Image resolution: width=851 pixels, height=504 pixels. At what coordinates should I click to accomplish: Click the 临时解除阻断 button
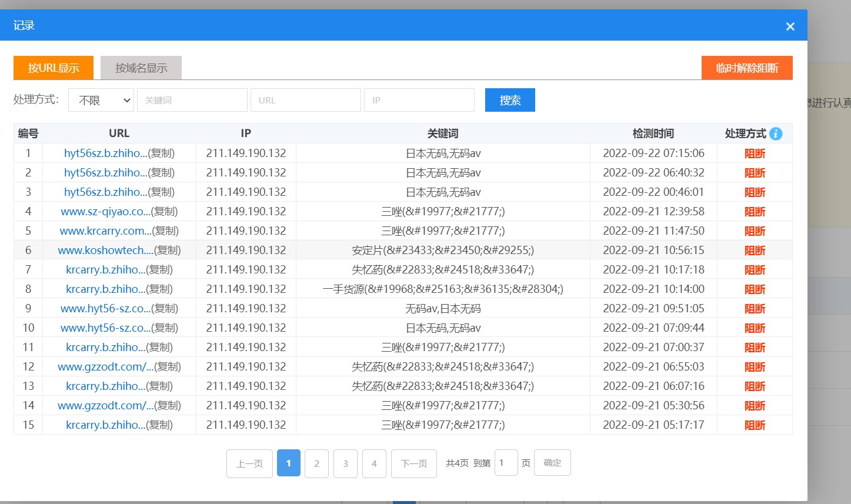pyautogui.click(x=746, y=68)
